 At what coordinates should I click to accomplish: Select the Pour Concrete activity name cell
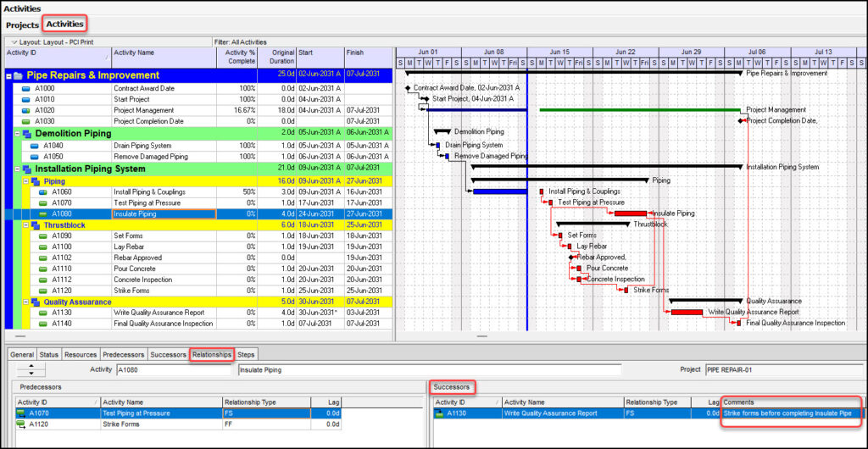click(x=164, y=269)
